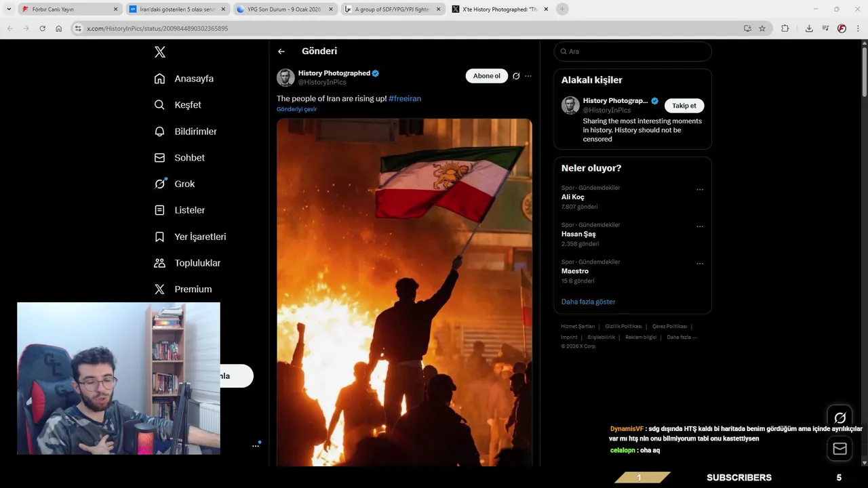Click Abone ol button

click(487, 76)
